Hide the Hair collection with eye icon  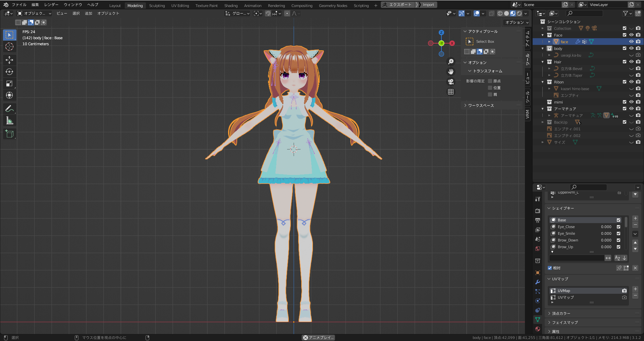pos(631,62)
